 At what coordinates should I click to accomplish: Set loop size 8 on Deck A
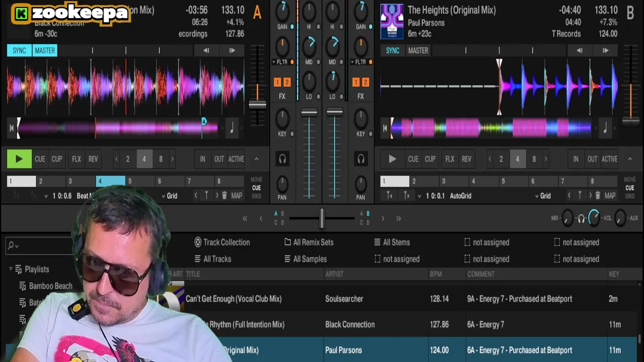click(x=160, y=159)
